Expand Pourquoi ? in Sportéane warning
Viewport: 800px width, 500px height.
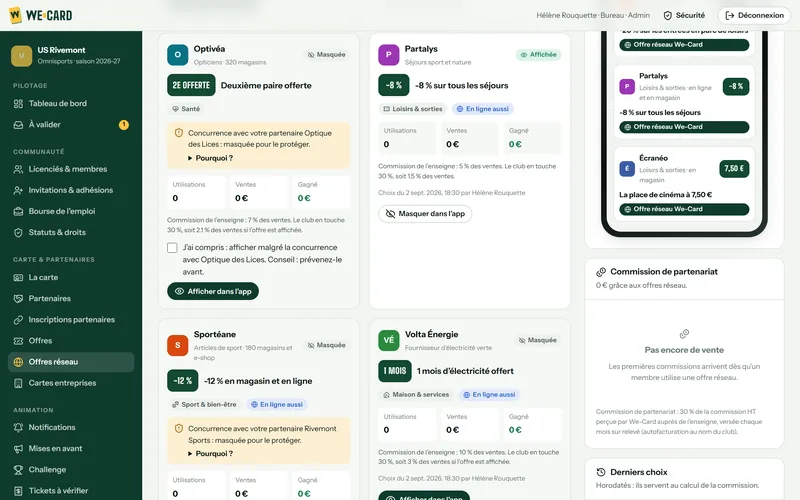[x=210, y=454]
